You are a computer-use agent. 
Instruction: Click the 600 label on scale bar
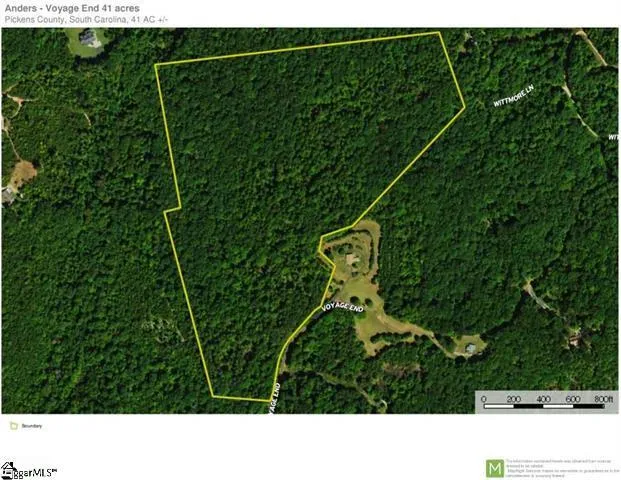click(573, 399)
